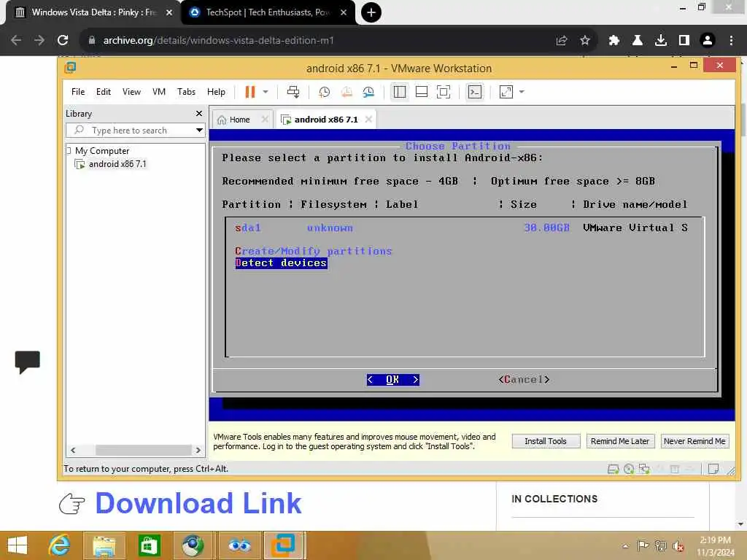747x560 pixels.
Task: Reload the archive.org page
Action: [x=63, y=41]
